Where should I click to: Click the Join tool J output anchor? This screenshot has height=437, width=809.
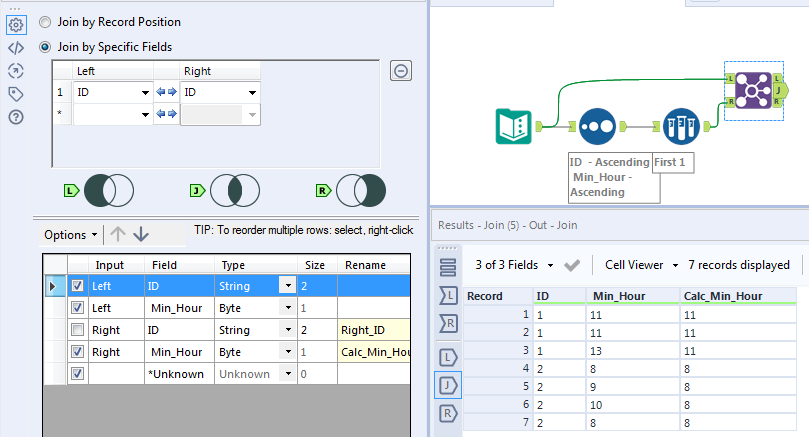click(x=779, y=90)
